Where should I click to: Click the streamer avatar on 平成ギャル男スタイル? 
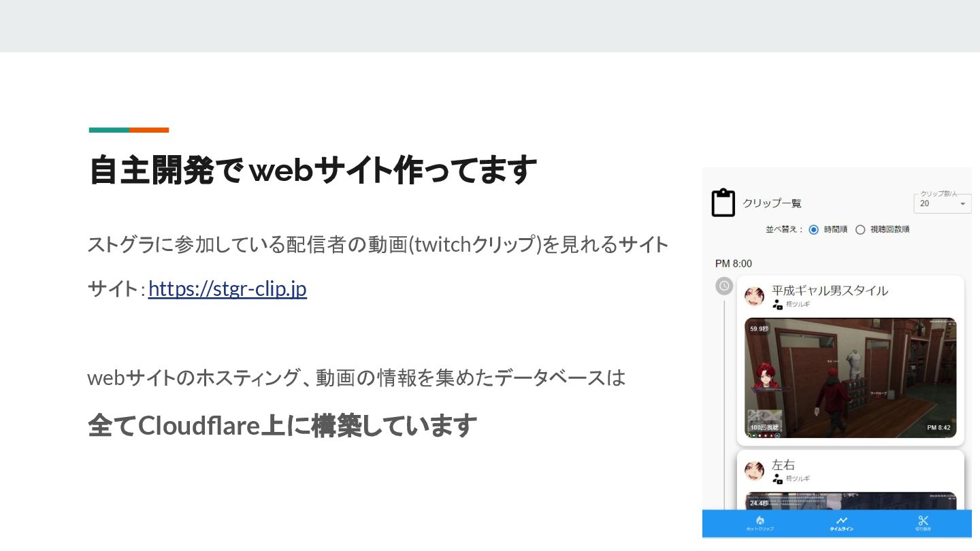click(754, 297)
